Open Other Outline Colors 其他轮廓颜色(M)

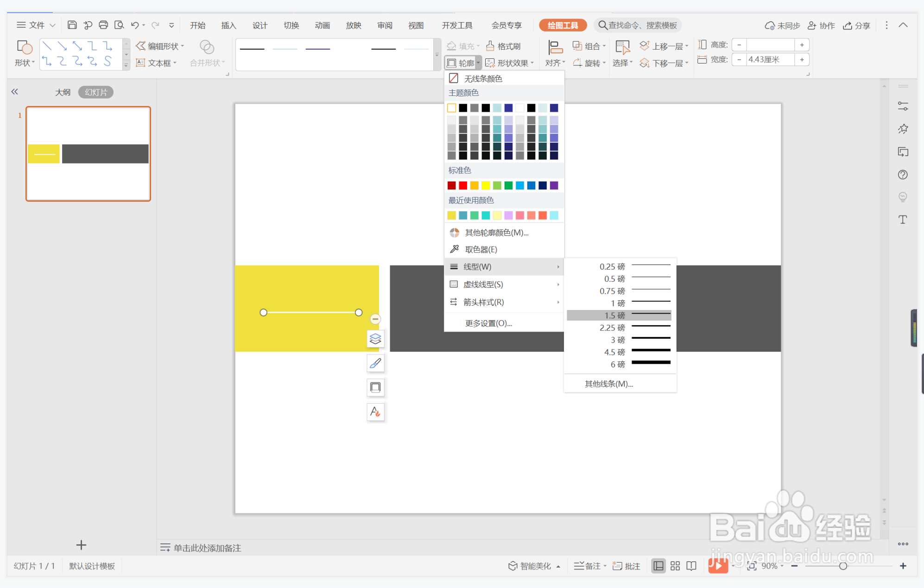(x=504, y=233)
